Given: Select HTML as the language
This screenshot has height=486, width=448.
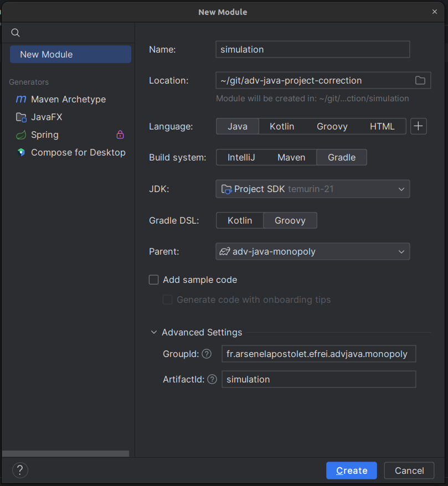Looking at the screenshot, I should pyautogui.click(x=382, y=126).
